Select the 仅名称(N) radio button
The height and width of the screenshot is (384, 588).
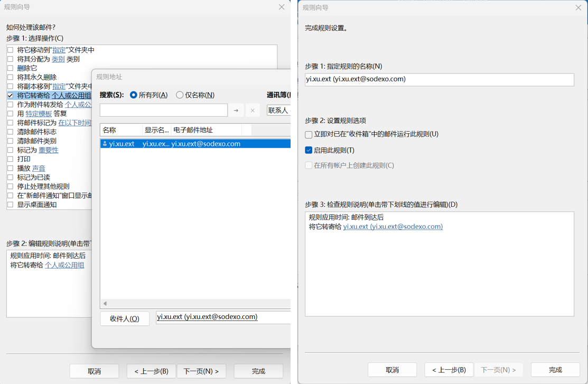pyautogui.click(x=180, y=95)
